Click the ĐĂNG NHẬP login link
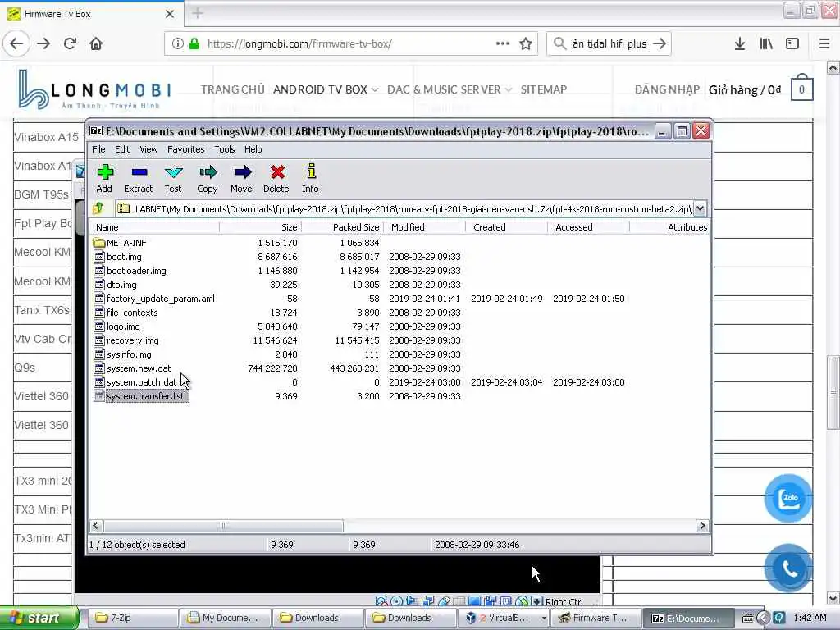The width and height of the screenshot is (840, 630). point(667,89)
